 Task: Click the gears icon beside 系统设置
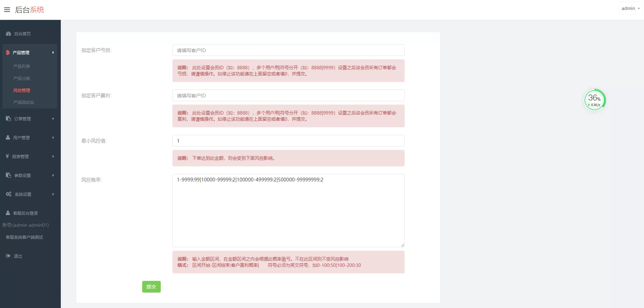coord(9,194)
